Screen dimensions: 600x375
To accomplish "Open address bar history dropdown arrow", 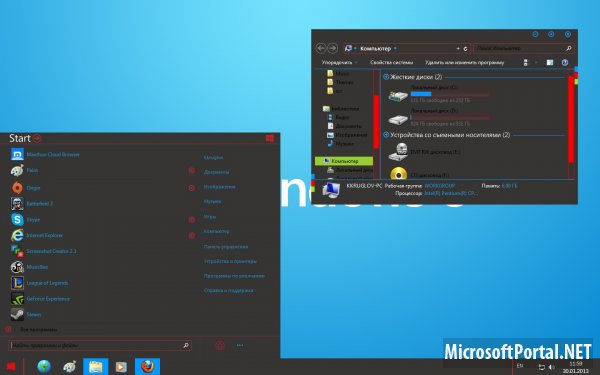I will coord(458,49).
